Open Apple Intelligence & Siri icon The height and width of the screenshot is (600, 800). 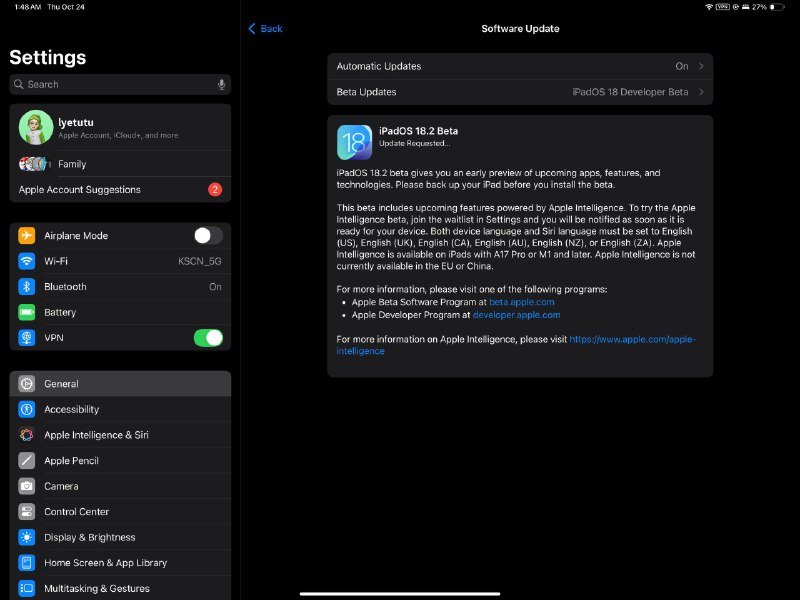point(26,435)
